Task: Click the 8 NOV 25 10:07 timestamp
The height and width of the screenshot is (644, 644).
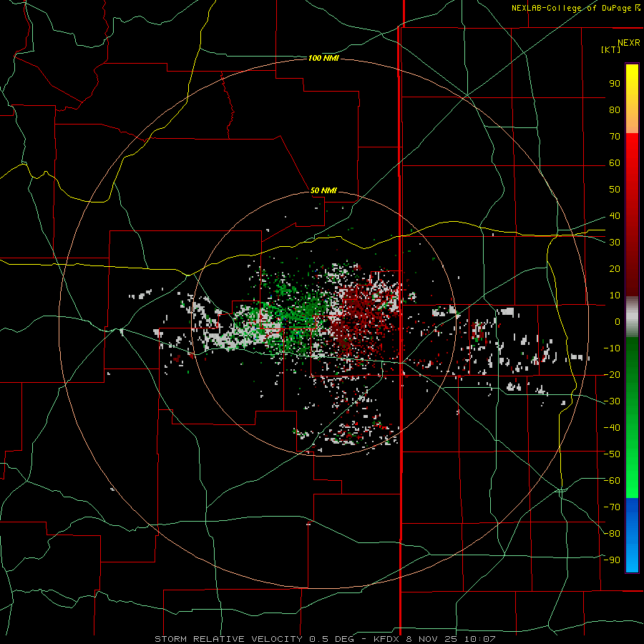Action: tap(451, 639)
